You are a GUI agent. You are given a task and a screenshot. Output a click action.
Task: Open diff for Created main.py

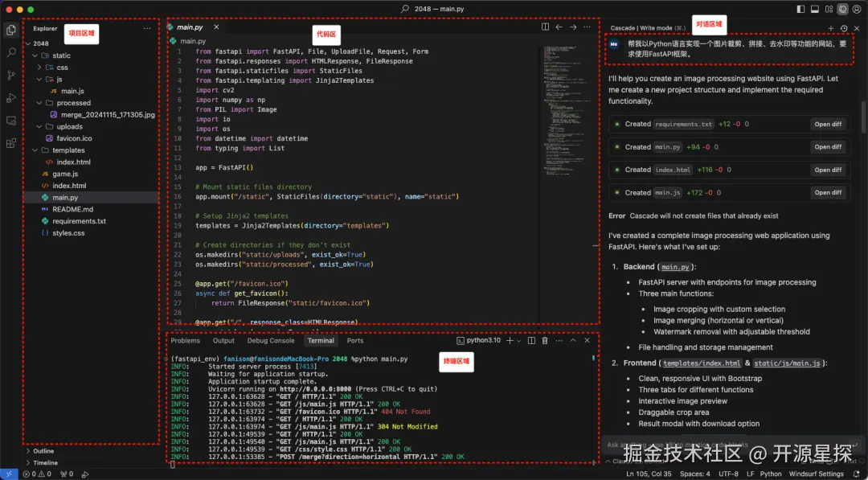(x=828, y=146)
